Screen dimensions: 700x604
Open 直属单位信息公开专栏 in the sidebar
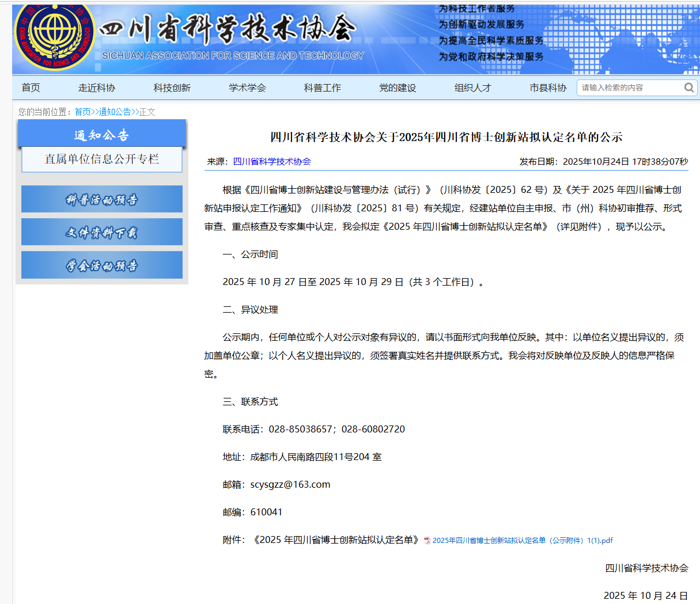pos(101,159)
